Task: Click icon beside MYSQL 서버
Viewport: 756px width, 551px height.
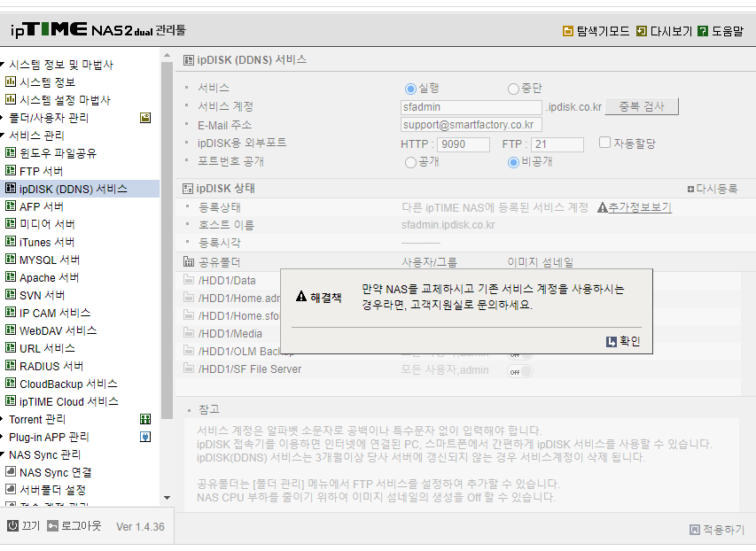Action: click(x=10, y=260)
